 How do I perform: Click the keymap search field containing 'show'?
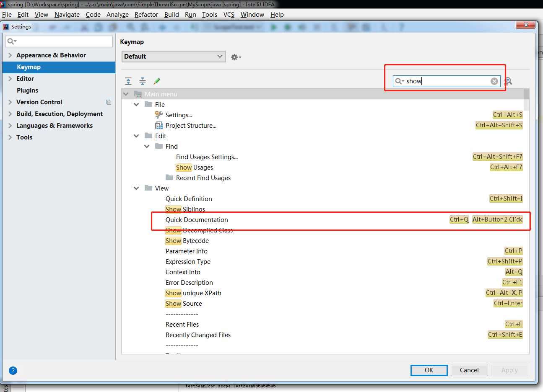click(447, 81)
